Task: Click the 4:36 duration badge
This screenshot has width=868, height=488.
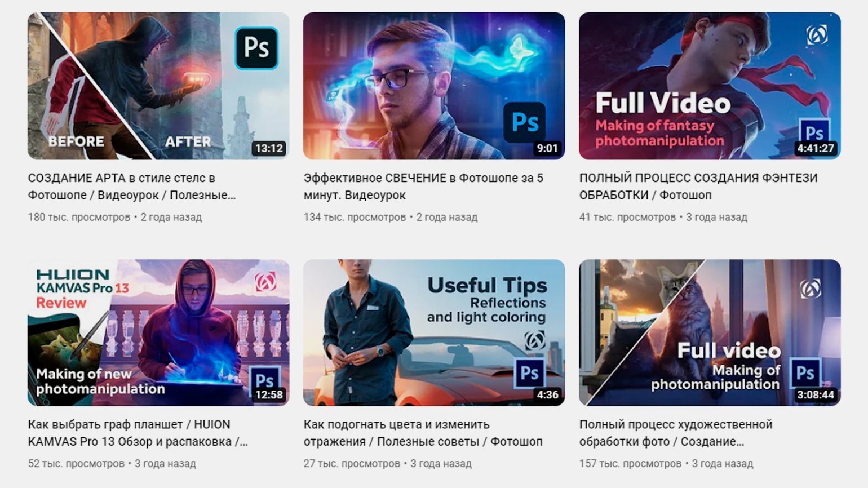Action: point(547,395)
